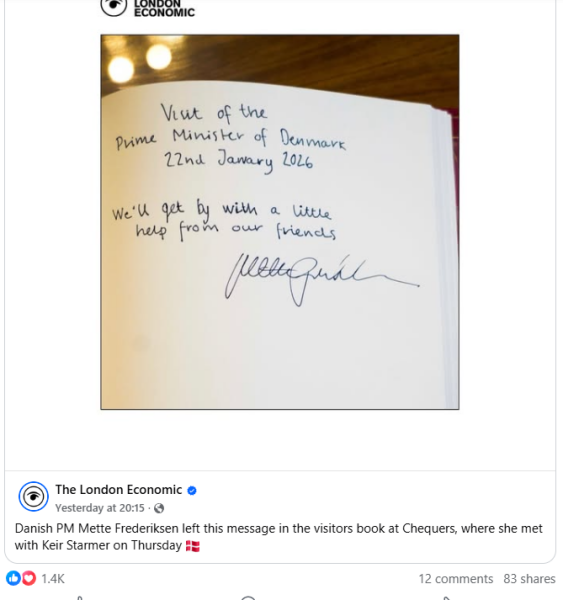Viewport: 563px width, 600px height.
Task: Click the 'Visit of the' handwritten heading
Action: (x=214, y=112)
